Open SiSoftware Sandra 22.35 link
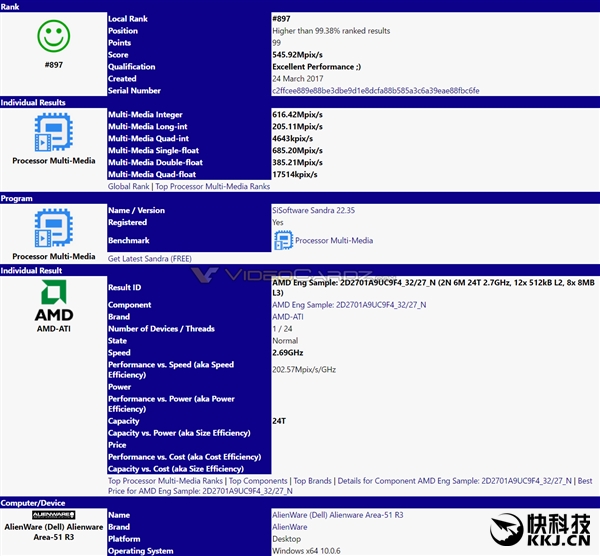Image resolution: width=600 pixels, height=556 pixels. coord(313,210)
